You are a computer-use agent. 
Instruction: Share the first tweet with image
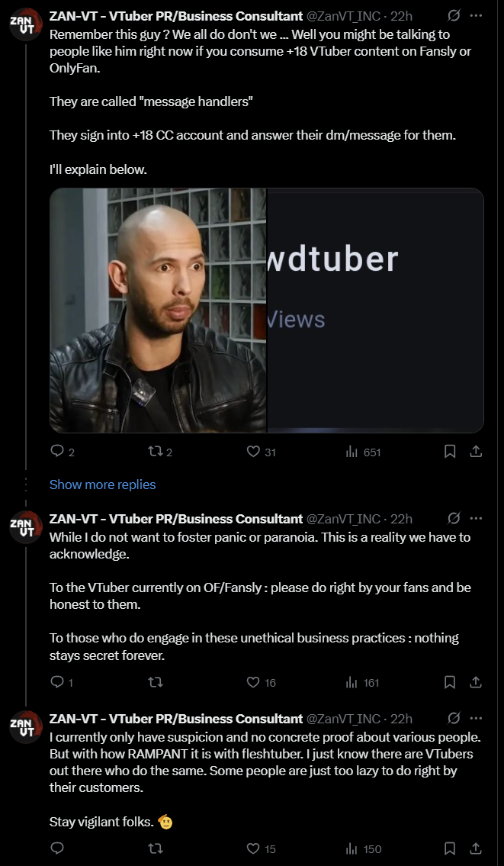(x=475, y=452)
